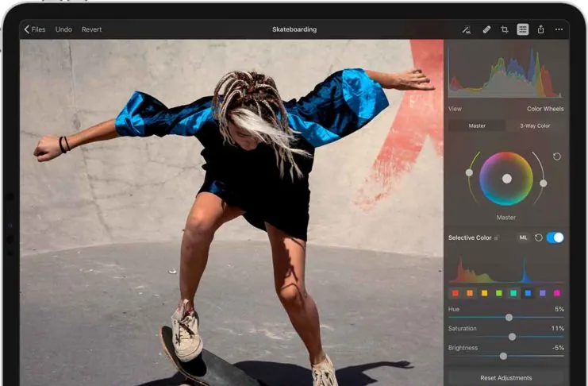The height and width of the screenshot is (386, 588).
Task: Select the blue selective color swatch
Action: click(528, 293)
